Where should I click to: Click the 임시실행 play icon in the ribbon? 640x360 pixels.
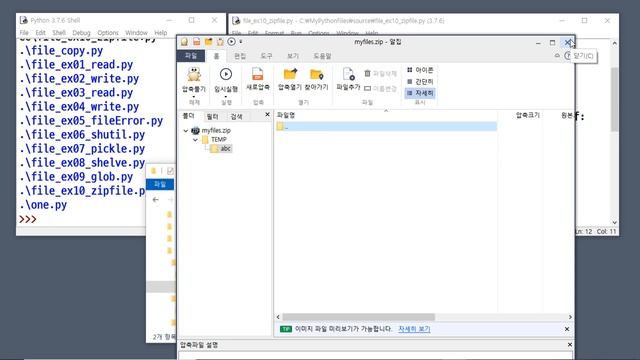click(226, 74)
